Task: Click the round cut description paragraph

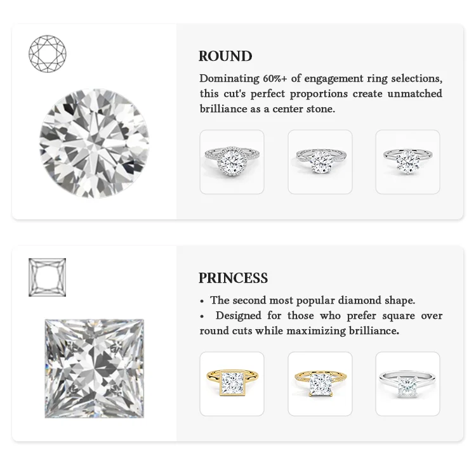Action: click(x=321, y=94)
